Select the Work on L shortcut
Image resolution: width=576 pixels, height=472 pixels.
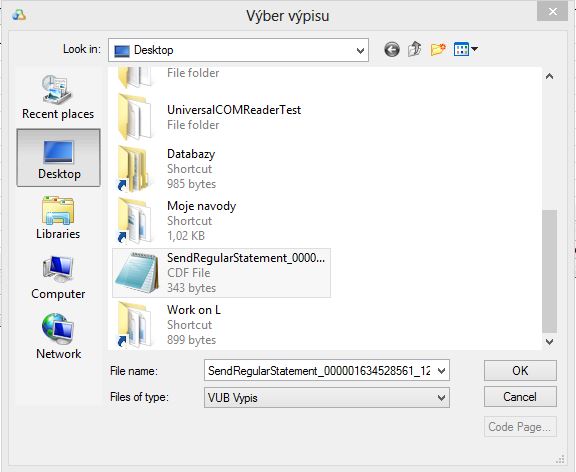pyautogui.click(x=221, y=324)
